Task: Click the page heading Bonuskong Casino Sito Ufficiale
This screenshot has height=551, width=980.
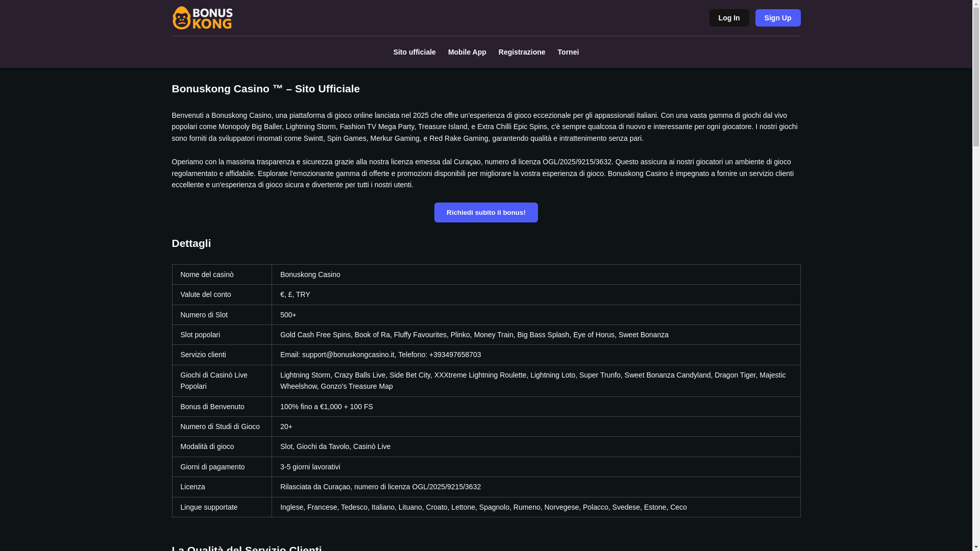Action: [265, 89]
